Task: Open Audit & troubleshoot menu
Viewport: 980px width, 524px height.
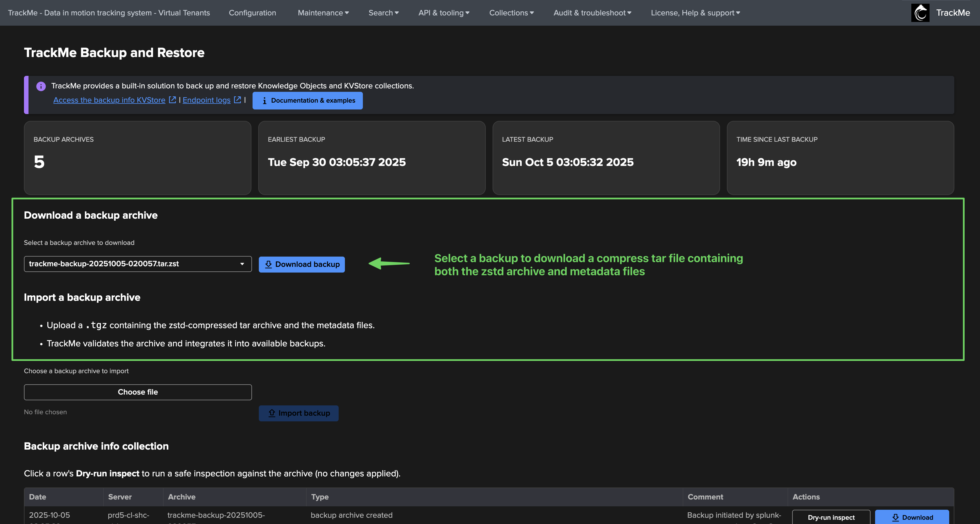Action: point(592,13)
